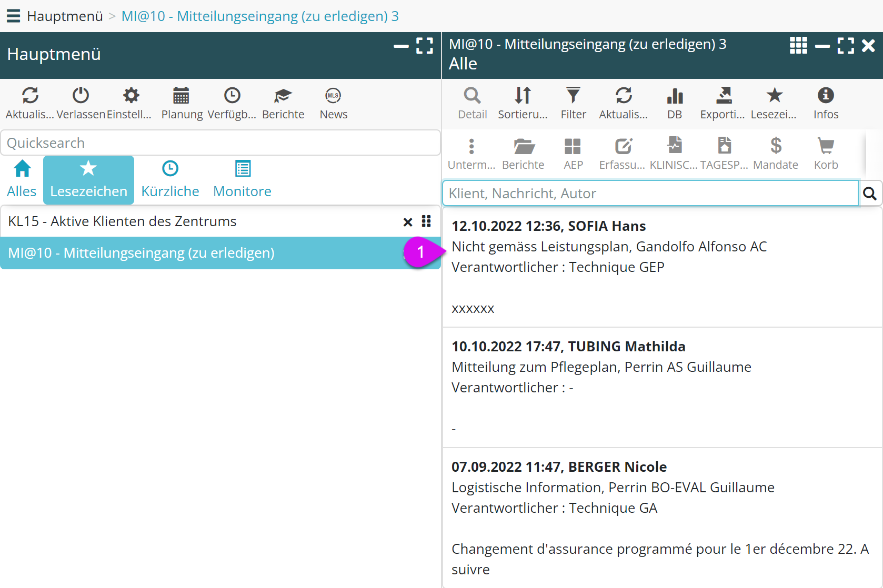
Task: Select the Alles home tab
Action: 22,179
